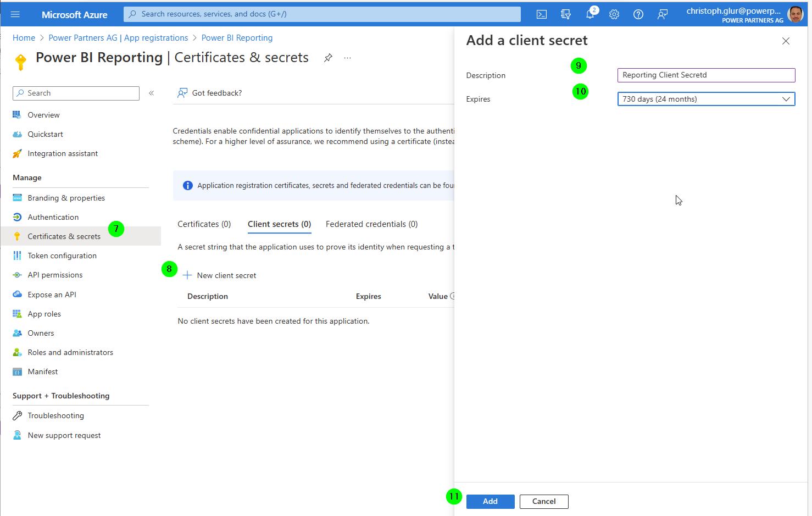812x516 pixels.
Task: Open the Cloud Shell icon in top bar
Action: pyautogui.click(x=542, y=14)
